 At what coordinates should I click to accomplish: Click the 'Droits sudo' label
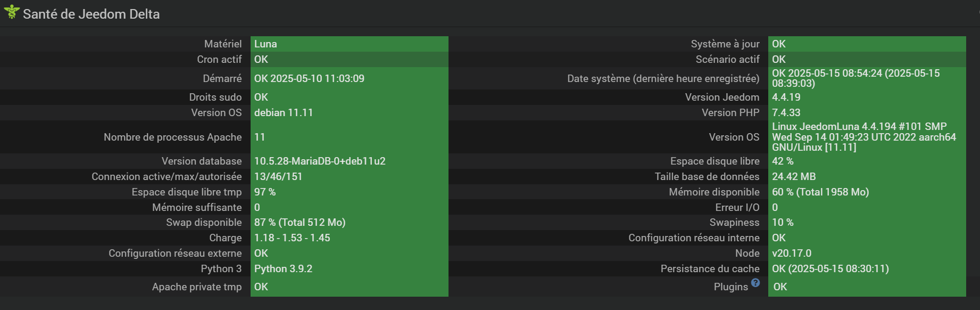click(215, 97)
